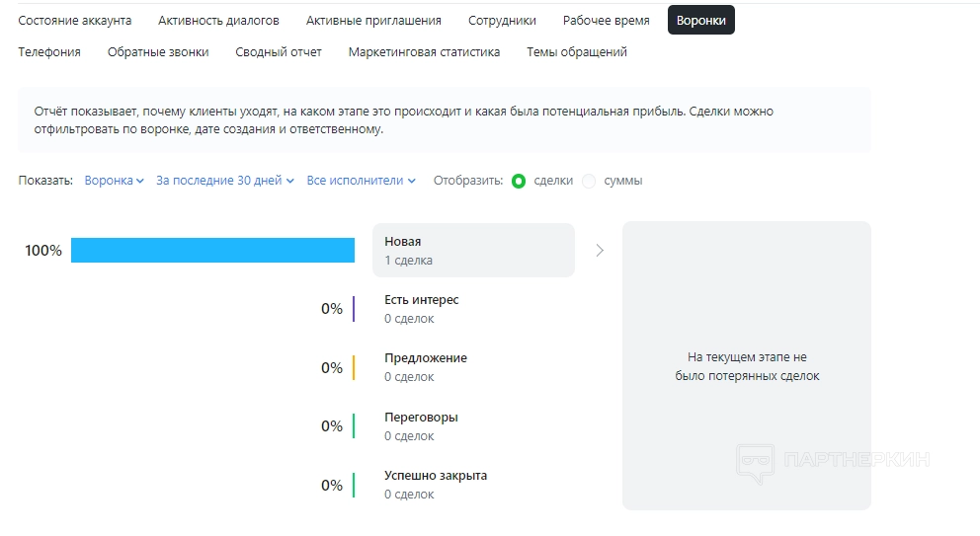Switch to the Рабочее время tab
The image size is (980, 536).
pos(607,20)
